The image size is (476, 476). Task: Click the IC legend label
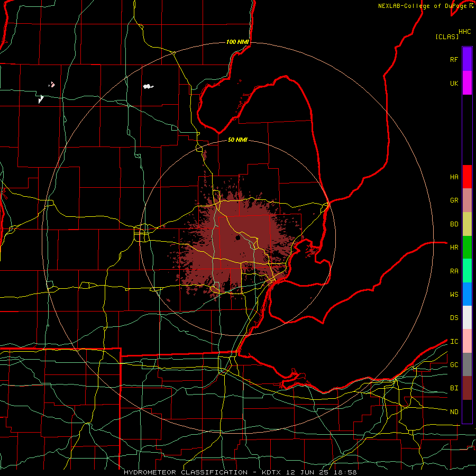point(454,342)
